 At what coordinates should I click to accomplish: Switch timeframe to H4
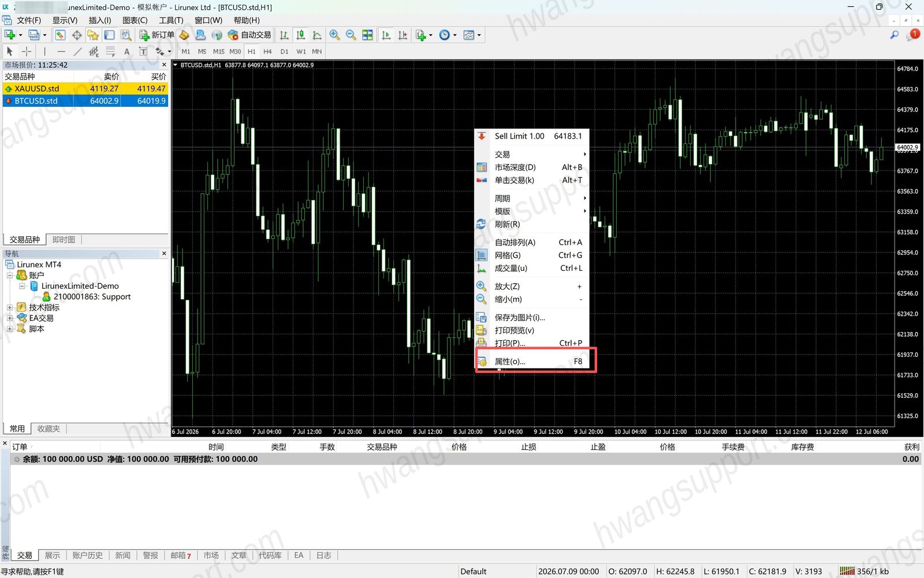click(267, 51)
